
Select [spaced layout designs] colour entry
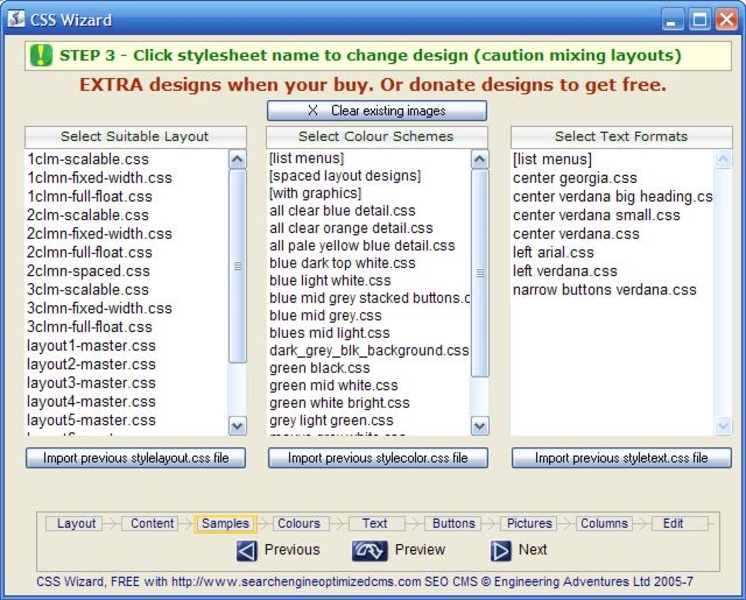click(345, 176)
